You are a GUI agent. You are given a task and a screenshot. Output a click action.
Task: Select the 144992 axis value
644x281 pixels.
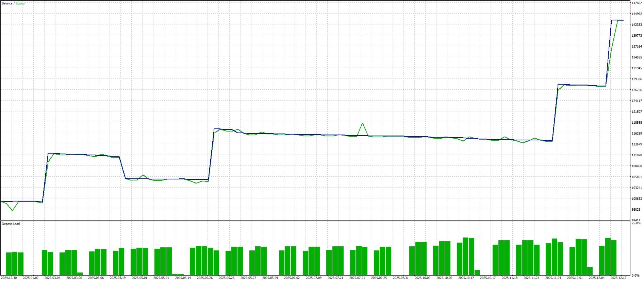pos(637,14)
